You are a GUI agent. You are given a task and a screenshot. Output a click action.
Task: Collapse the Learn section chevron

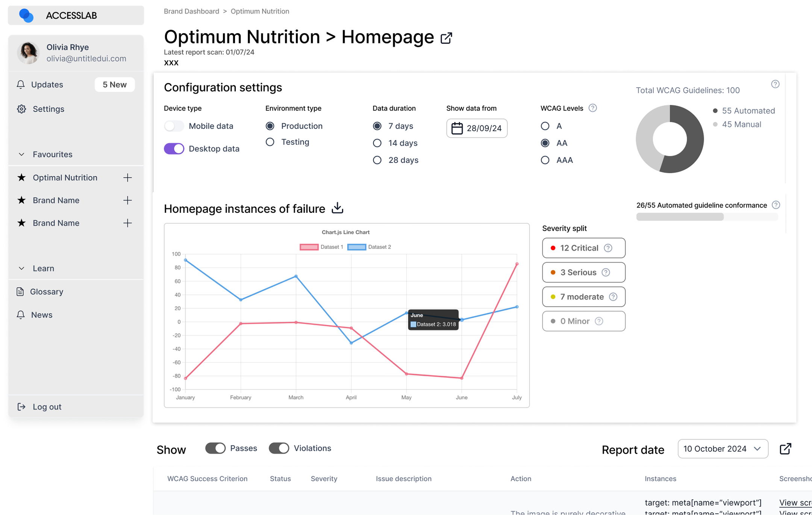point(21,268)
